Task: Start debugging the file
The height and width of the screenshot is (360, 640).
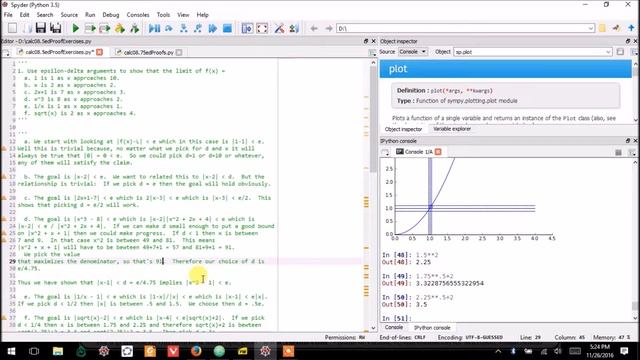Action: pyautogui.click(x=154, y=28)
